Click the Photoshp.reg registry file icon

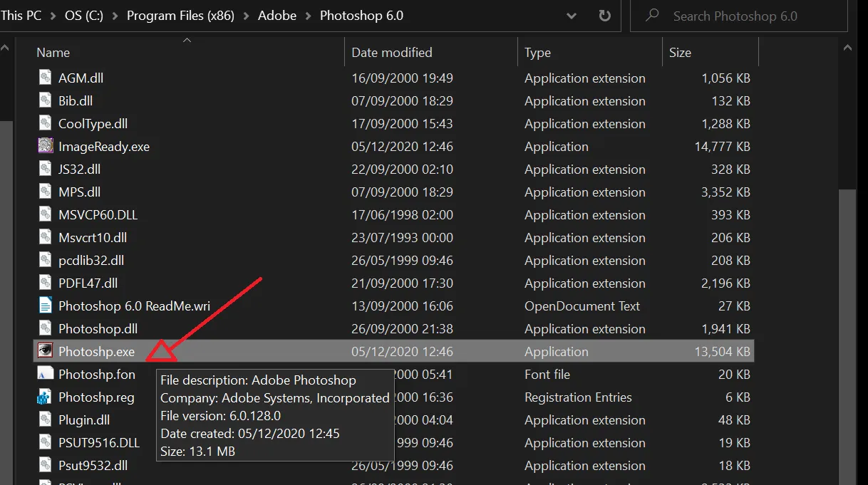44,397
